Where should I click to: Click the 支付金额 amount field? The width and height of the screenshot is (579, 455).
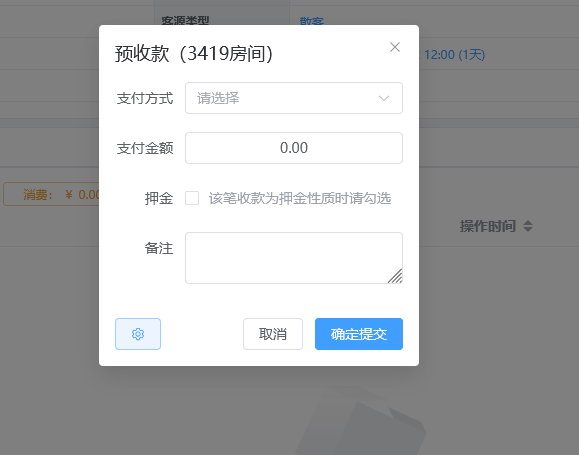click(294, 148)
